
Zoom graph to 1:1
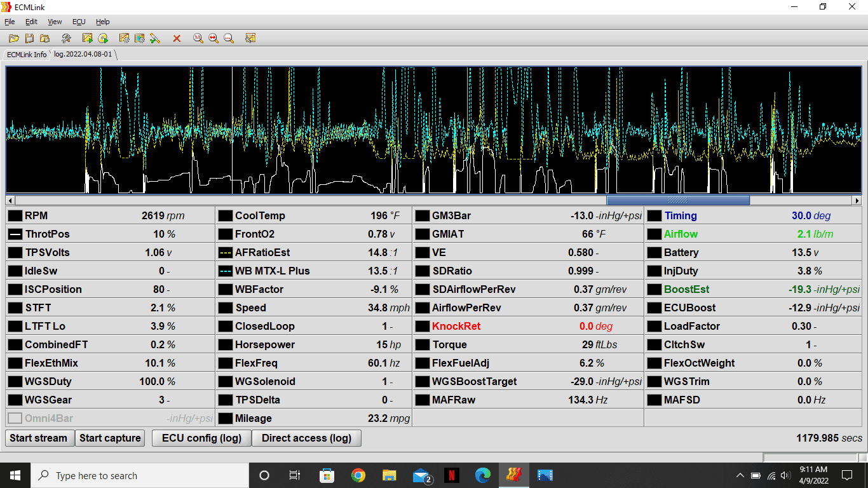pyautogui.click(x=198, y=39)
